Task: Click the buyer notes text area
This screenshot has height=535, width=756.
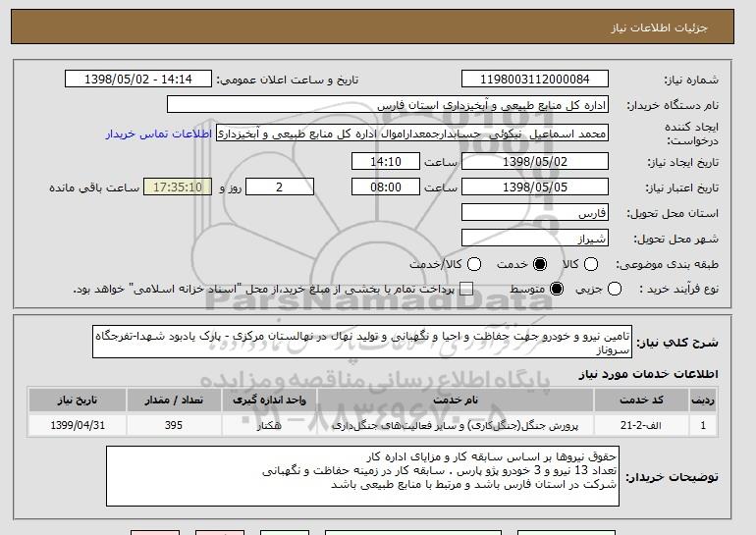Action: pos(362,476)
